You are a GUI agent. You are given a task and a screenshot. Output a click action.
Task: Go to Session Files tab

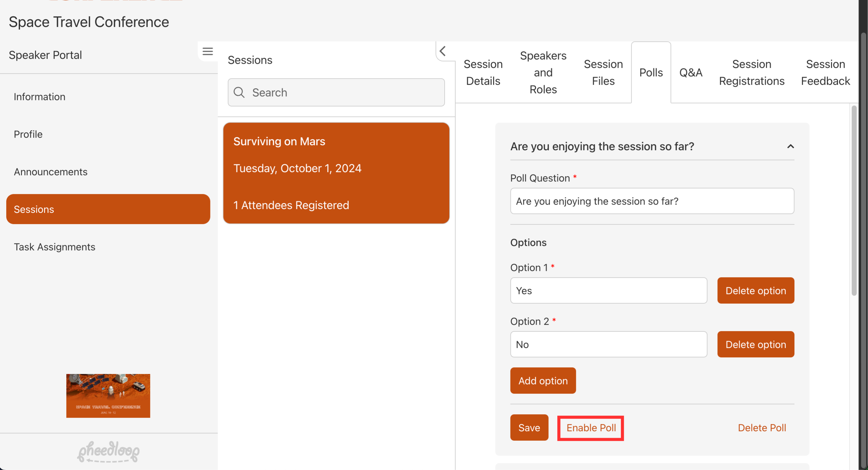[603, 72]
